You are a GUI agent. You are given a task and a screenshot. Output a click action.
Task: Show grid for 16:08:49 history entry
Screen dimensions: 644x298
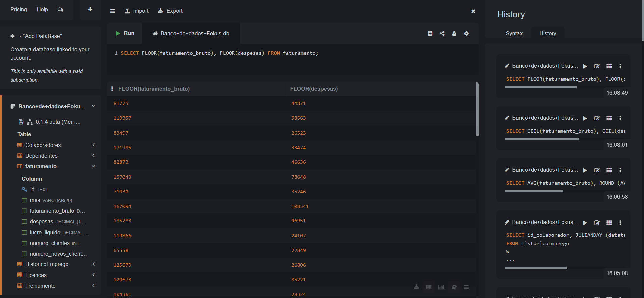[x=609, y=66]
